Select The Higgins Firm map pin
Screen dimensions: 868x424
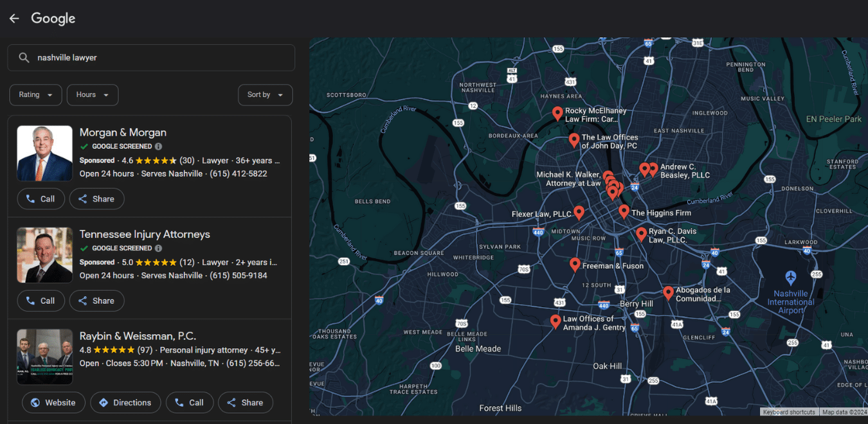(624, 211)
